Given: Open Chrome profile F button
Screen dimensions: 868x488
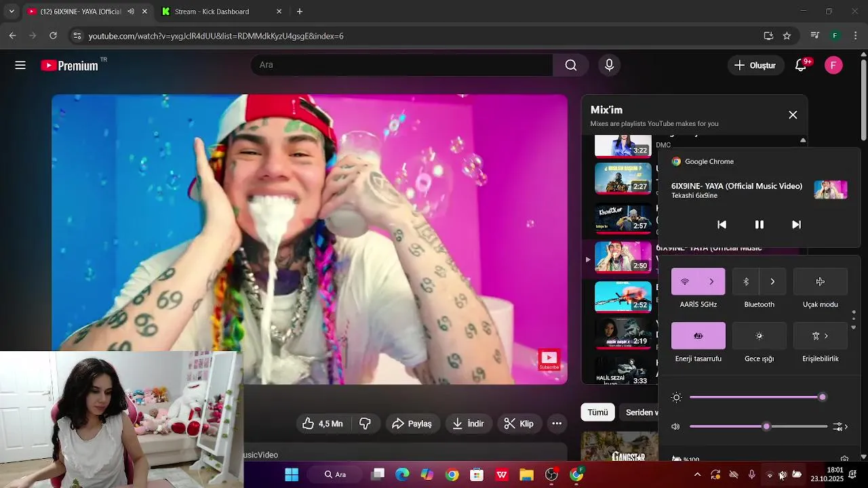Looking at the screenshot, I should [835, 36].
